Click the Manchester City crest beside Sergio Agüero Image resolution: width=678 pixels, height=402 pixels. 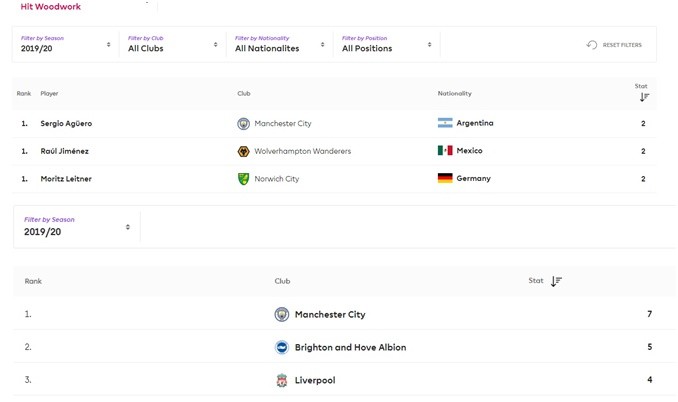[243, 124]
